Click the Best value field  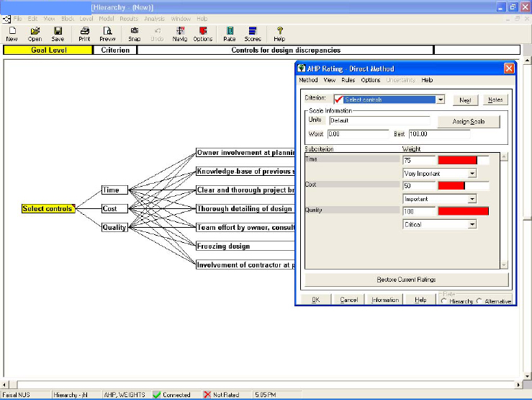[439, 134]
